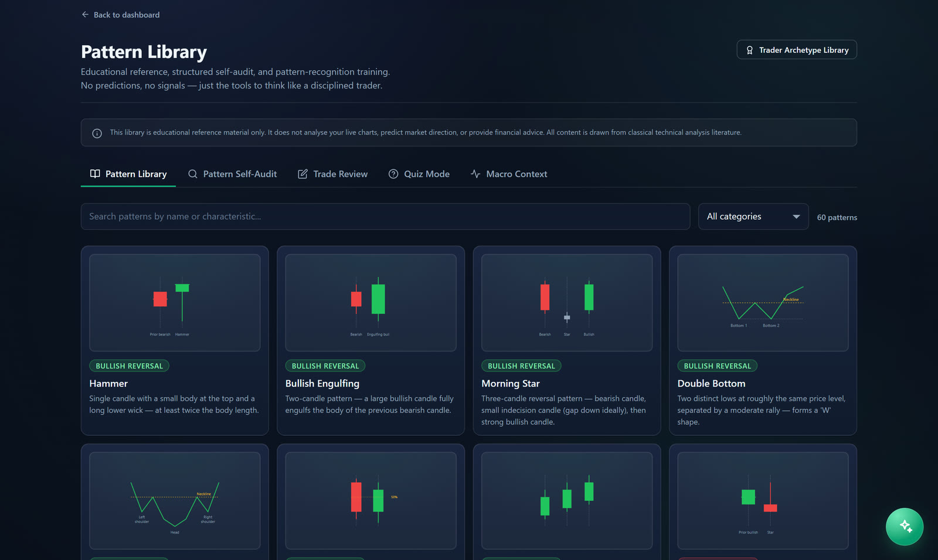Click the info circle icon in notice
The width and height of the screenshot is (938, 560).
tap(97, 133)
